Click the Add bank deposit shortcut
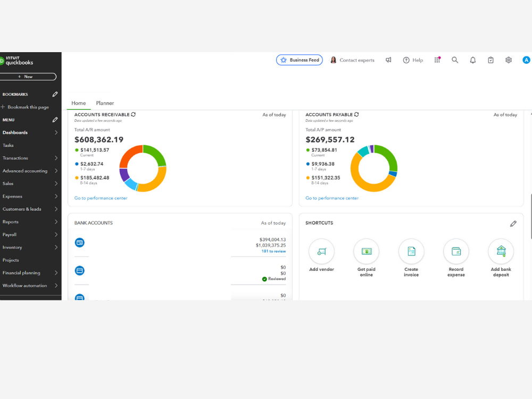532x399 pixels. [x=501, y=258]
